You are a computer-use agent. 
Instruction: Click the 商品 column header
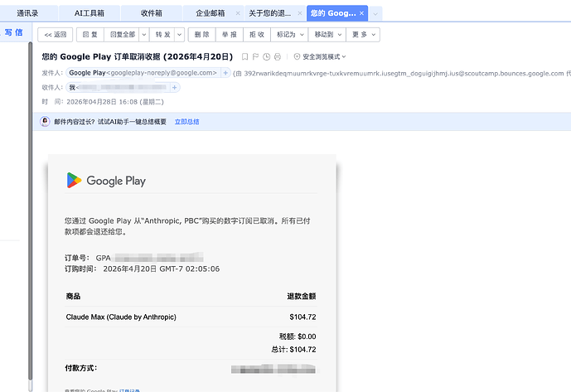[x=73, y=296]
